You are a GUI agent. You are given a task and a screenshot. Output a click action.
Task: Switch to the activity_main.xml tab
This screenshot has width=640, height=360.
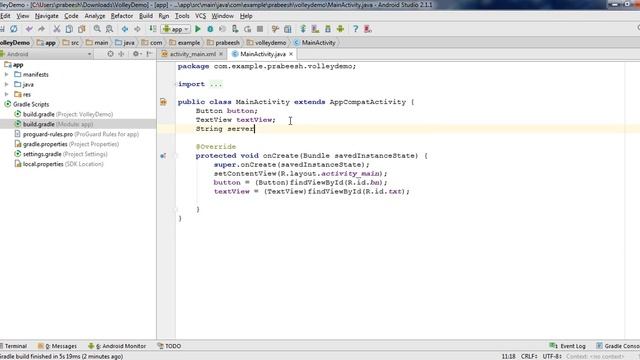193,54
